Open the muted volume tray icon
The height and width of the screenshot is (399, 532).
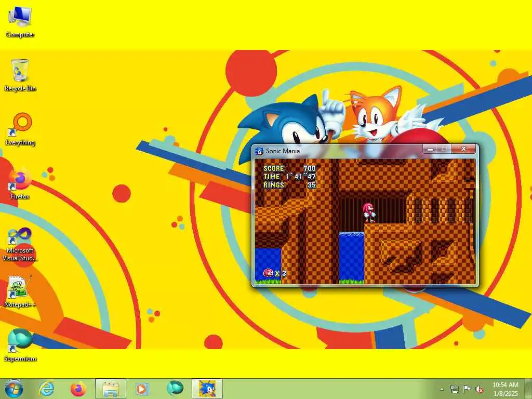pyautogui.click(x=480, y=389)
